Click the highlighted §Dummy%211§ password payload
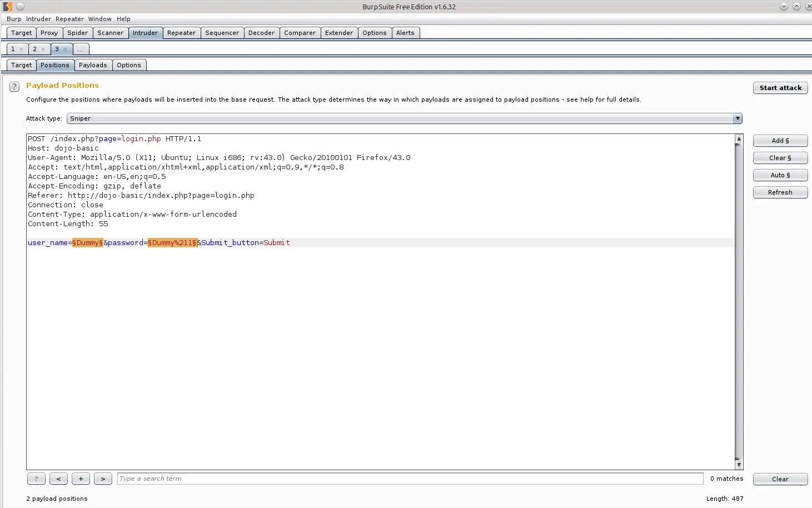Image resolution: width=812 pixels, height=508 pixels. coord(172,243)
